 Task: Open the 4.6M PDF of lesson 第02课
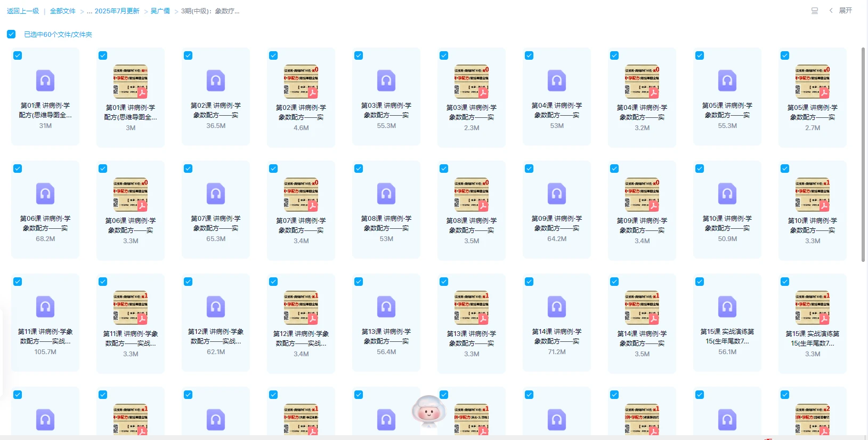tap(301, 82)
